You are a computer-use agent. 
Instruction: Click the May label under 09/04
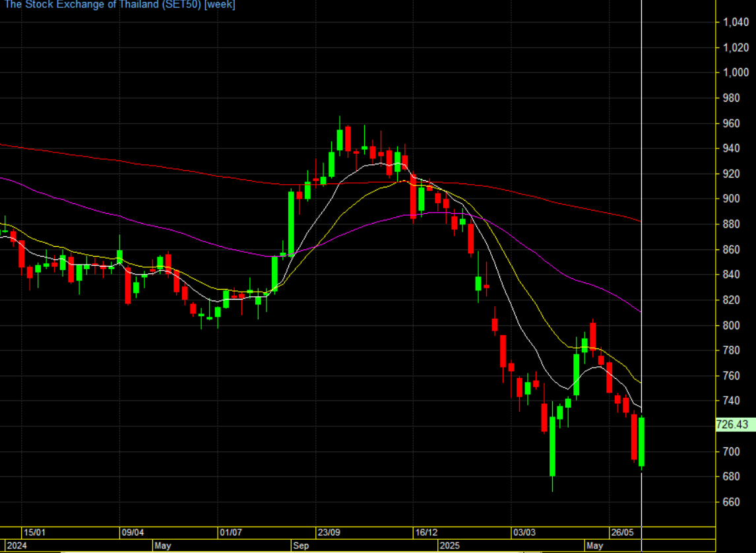[163, 546]
